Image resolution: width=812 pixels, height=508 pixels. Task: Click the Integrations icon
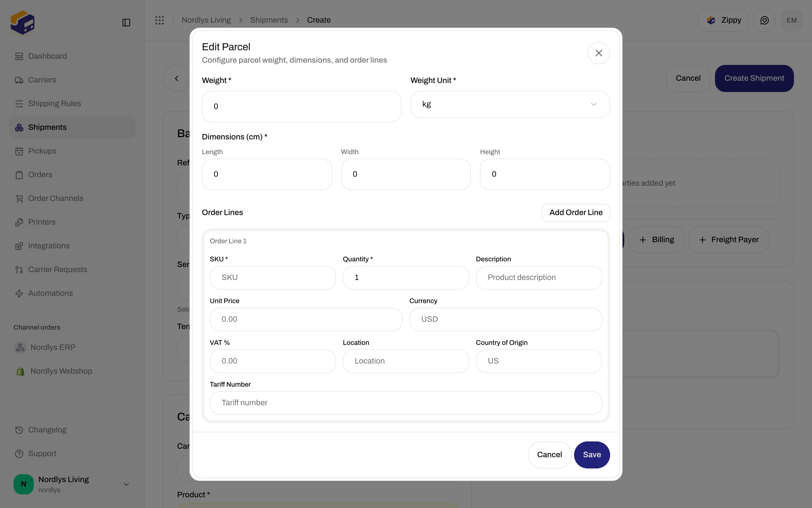(x=19, y=246)
